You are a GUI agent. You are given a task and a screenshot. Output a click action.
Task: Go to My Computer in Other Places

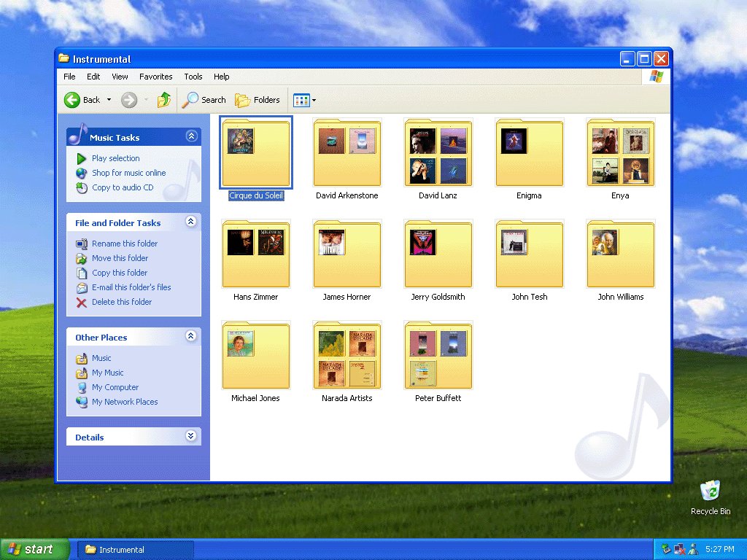pos(115,387)
